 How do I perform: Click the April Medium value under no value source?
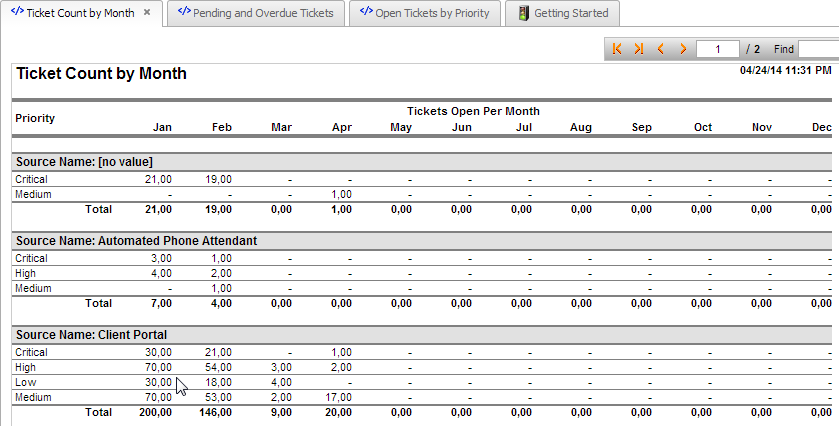(341, 194)
